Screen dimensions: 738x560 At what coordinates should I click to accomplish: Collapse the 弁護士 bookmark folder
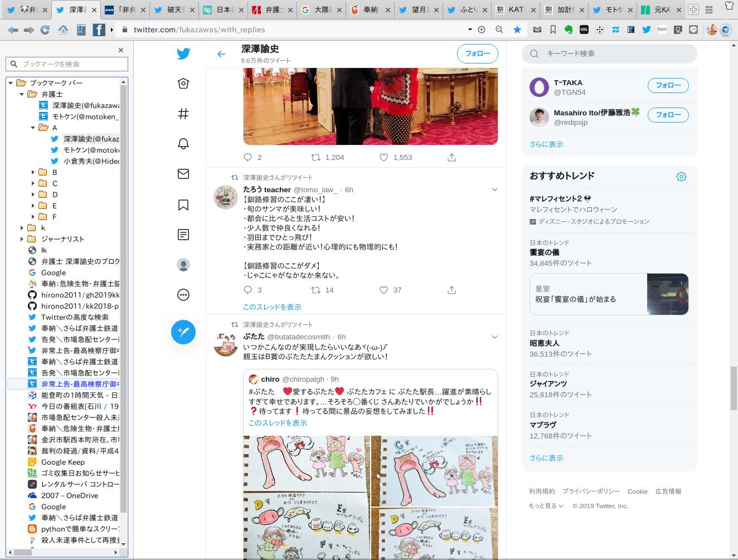click(x=21, y=94)
